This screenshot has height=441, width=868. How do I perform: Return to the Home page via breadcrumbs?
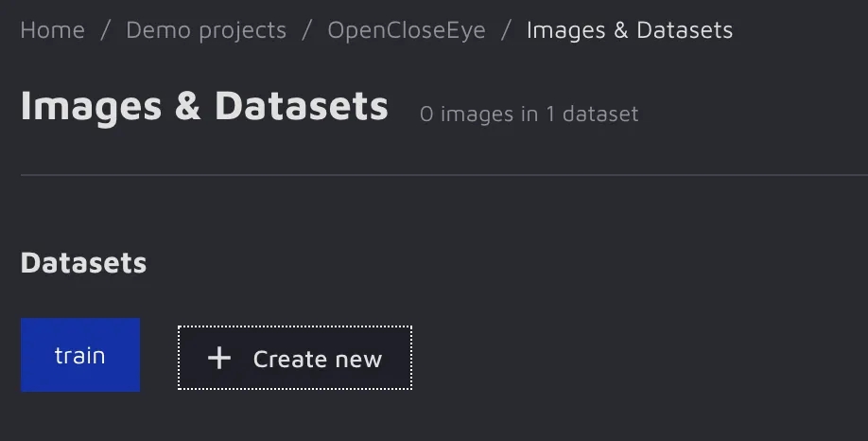(52, 30)
